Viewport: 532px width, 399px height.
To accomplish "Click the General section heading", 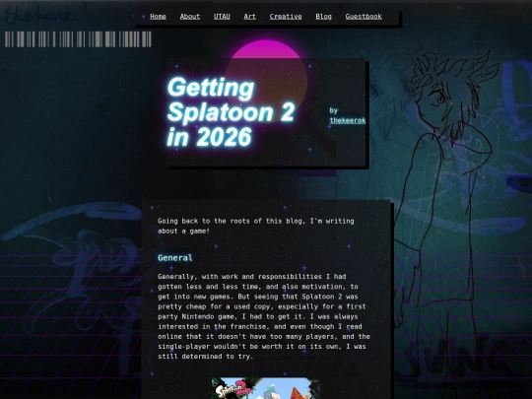I will point(175,258).
